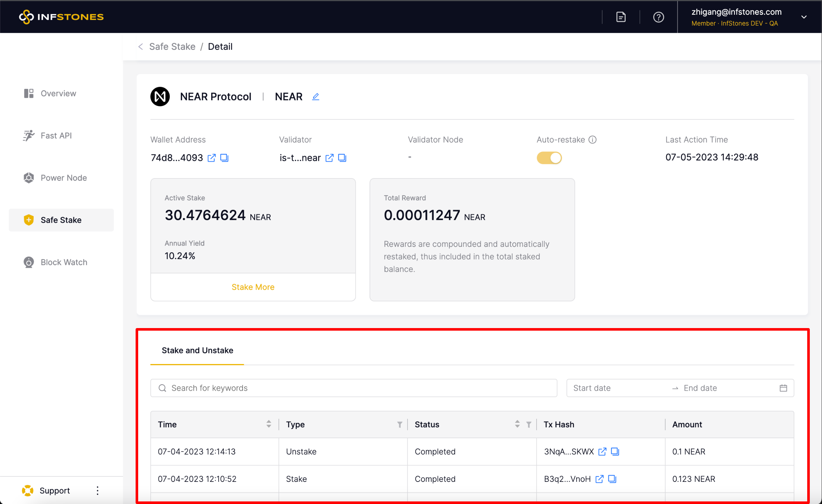The image size is (822, 504).
Task: Go back to Safe Stake breadcrumb
Action: pos(172,47)
